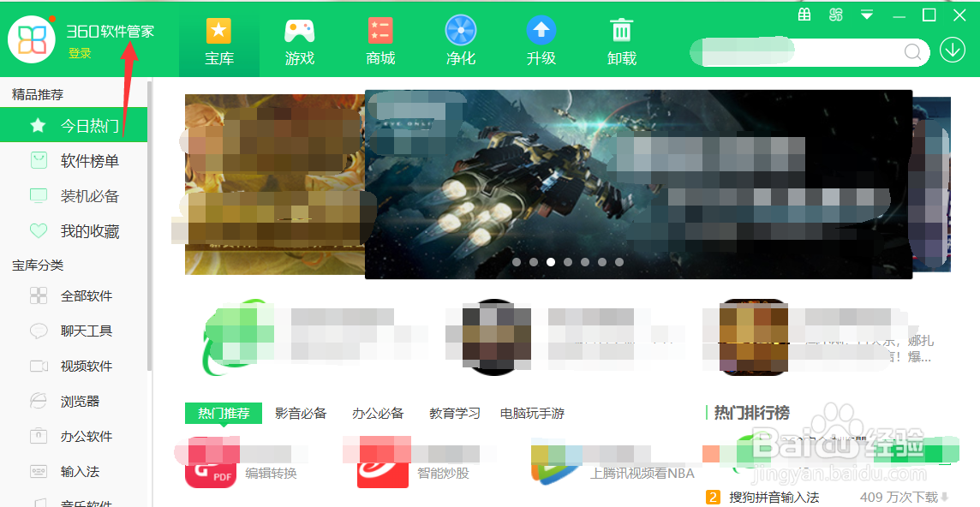
Task: Open the download manager arrow icon
Action: point(952,51)
